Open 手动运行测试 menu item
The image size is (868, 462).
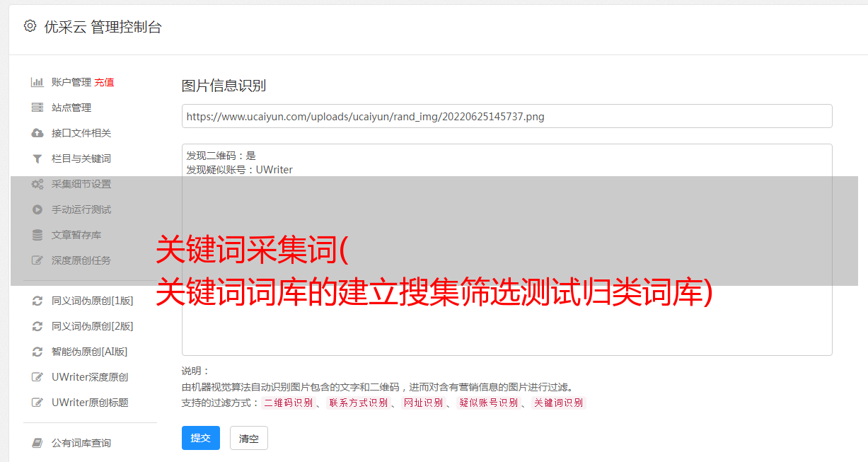pyautogui.click(x=81, y=209)
